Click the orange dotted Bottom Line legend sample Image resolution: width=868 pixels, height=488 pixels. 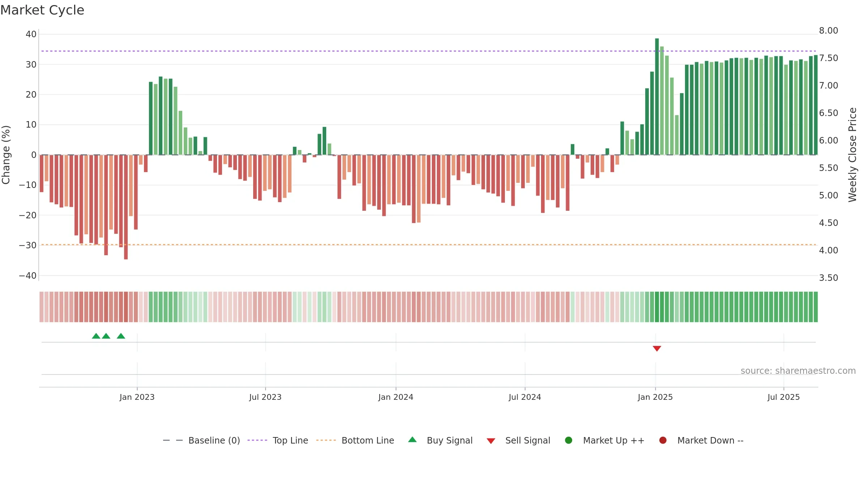click(x=326, y=440)
